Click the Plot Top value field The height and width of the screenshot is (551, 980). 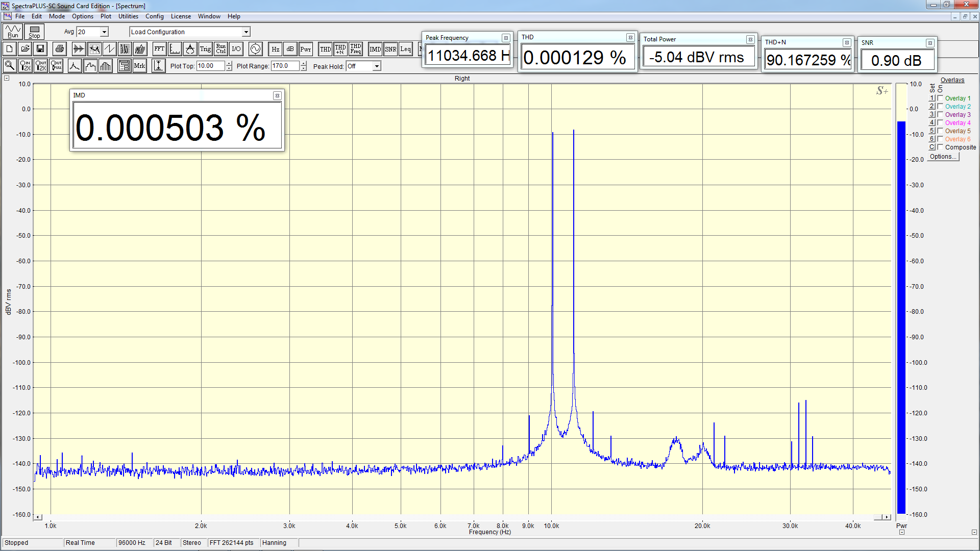tap(210, 66)
